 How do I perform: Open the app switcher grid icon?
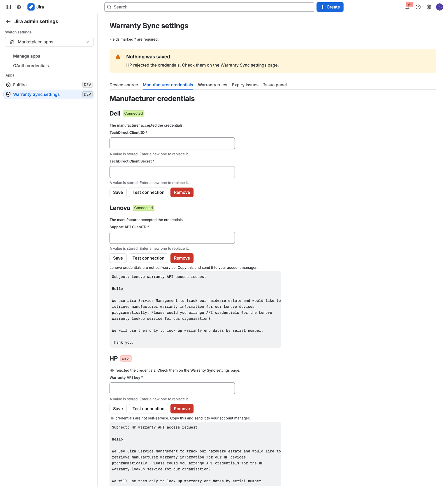tap(19, 7)
